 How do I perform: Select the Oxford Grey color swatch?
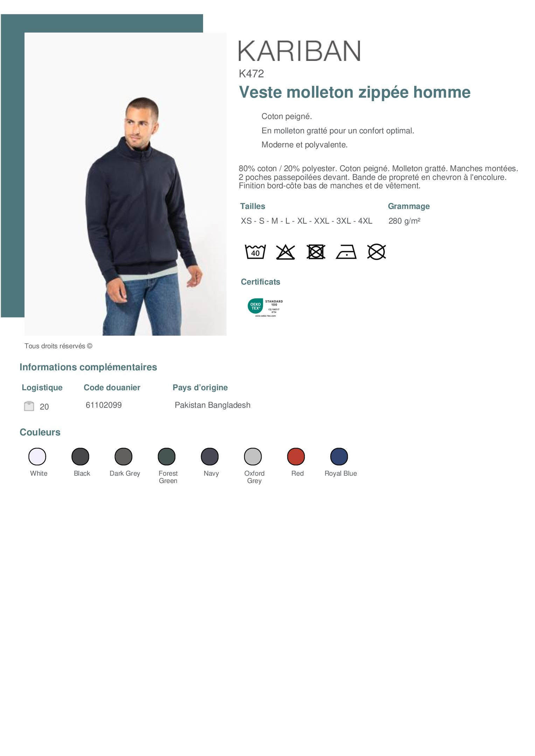click(253, 456)
